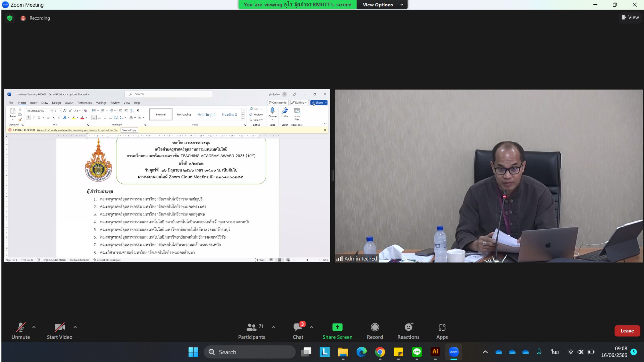Click the upload permissions warning link
The image size is (644, 362).
point(78,130)
